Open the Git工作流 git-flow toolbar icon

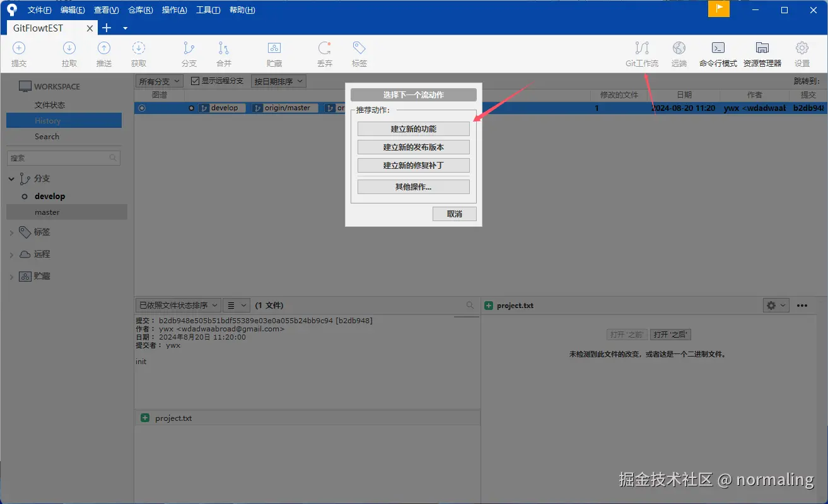[642, 49]
